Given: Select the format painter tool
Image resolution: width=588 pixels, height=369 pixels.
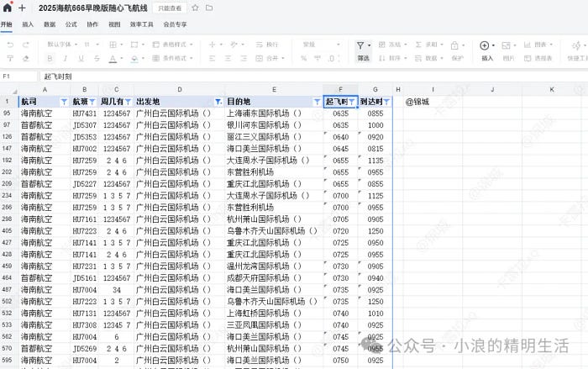Looking at the screenshot, I should 10,58.
